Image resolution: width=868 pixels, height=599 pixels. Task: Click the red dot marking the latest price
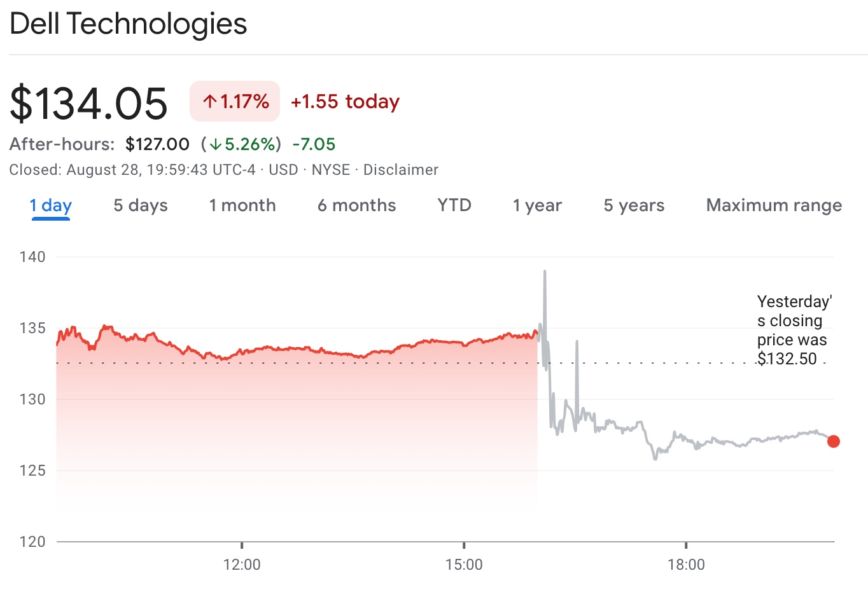pyautogui.click(x=834, y=441)
